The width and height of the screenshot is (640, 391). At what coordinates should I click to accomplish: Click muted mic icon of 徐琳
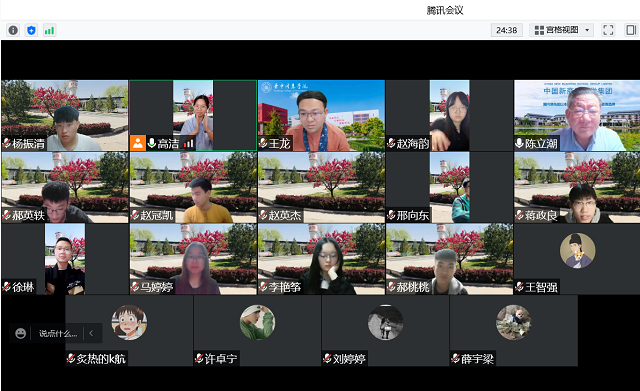tap(7, 287)
